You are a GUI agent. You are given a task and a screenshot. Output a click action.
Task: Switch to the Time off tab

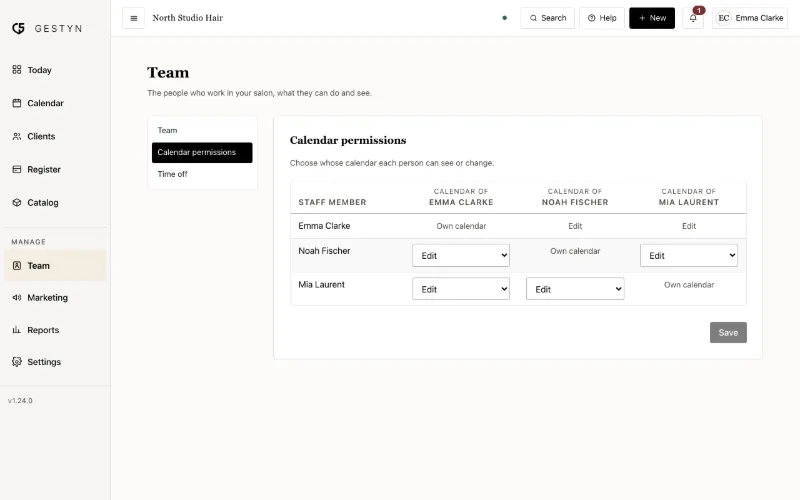coord(202,174)
